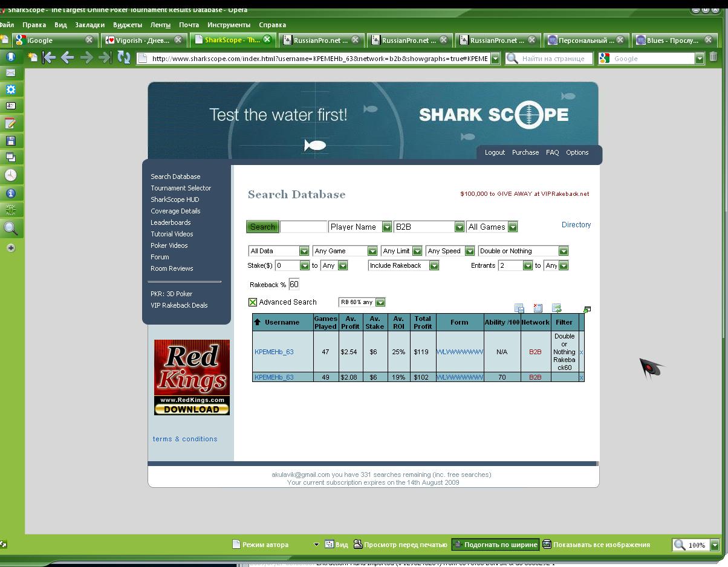This screenshot has width=728, height=567.
Task: Open the info panel icon in the sidebar
Action: coord(10,193)
